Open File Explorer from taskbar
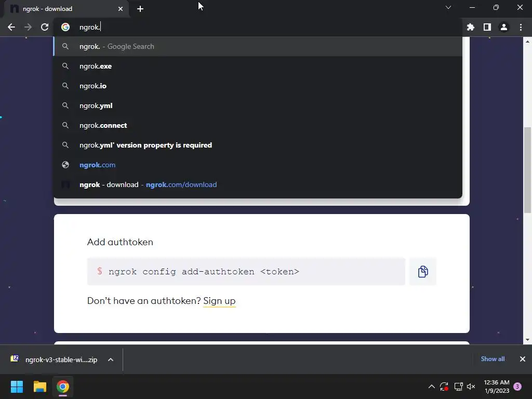Image resolution: width=532 pixels, height=399 pixels. click(x=39, y=387)
